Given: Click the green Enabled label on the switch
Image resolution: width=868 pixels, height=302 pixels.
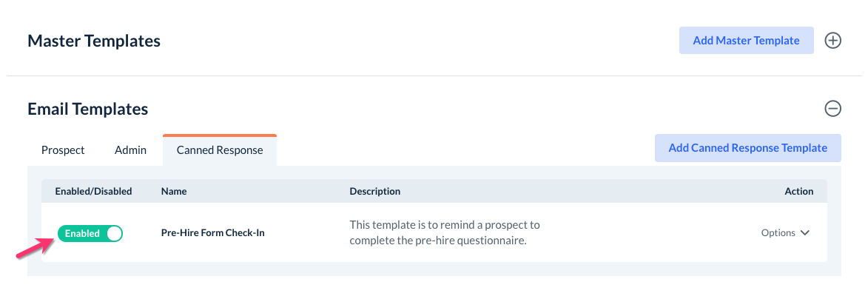Looking at the screenshot, I should [x=82, y=234].
